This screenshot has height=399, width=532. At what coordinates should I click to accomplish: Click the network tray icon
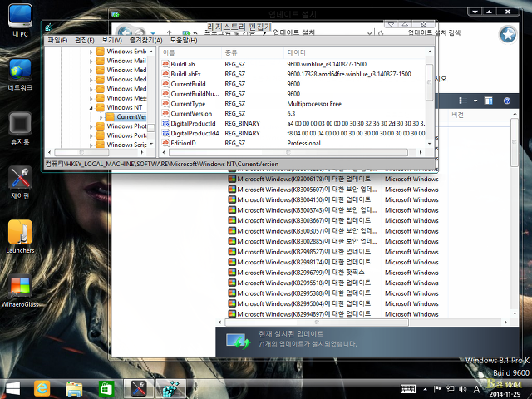(451, 389)
